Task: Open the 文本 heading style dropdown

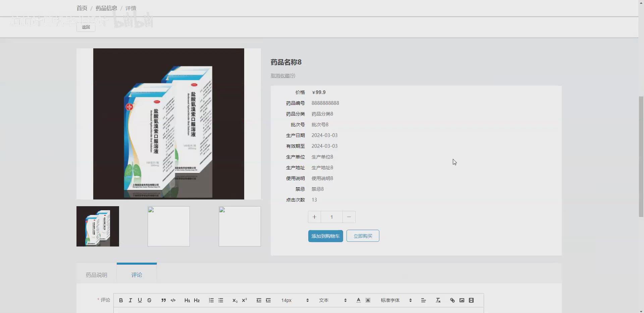Action: point(333,300)
